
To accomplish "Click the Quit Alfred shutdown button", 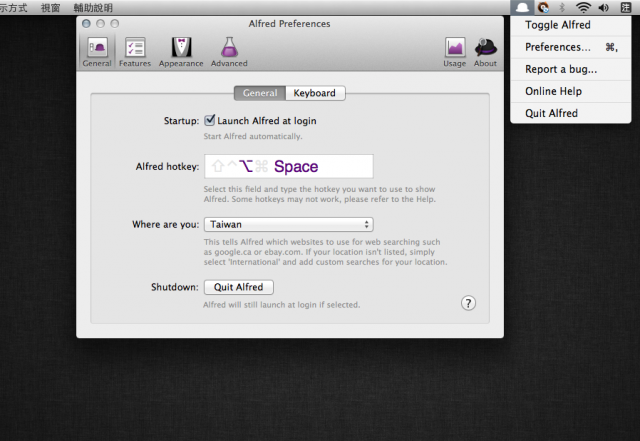I will click(239, 287).
